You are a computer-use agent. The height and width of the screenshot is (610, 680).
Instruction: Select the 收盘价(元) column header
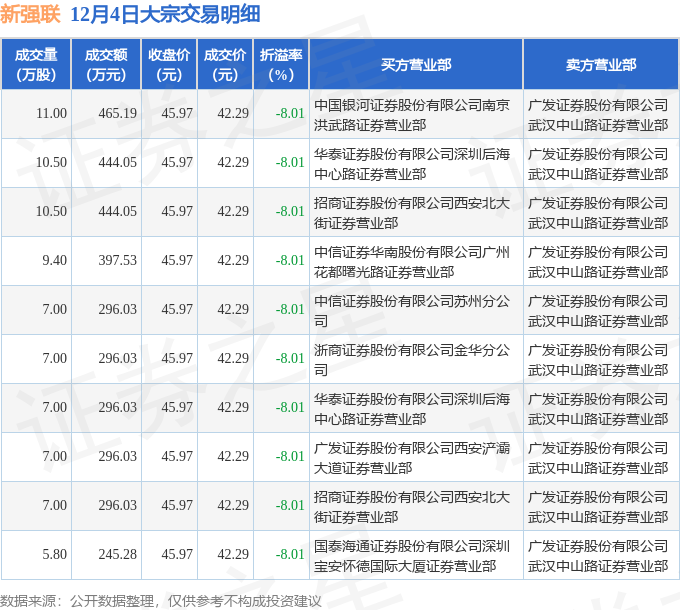(169, 65)
